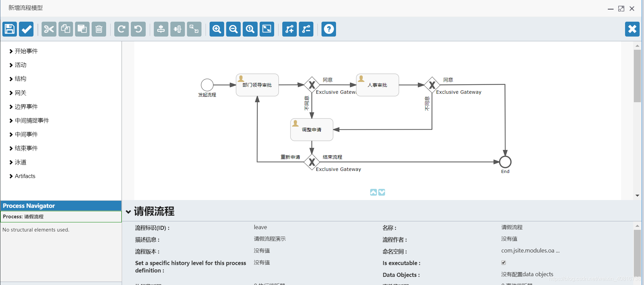Expand the 中间捕捉事件 palette group
The image size is (644, 285).
tap(29, 120)
